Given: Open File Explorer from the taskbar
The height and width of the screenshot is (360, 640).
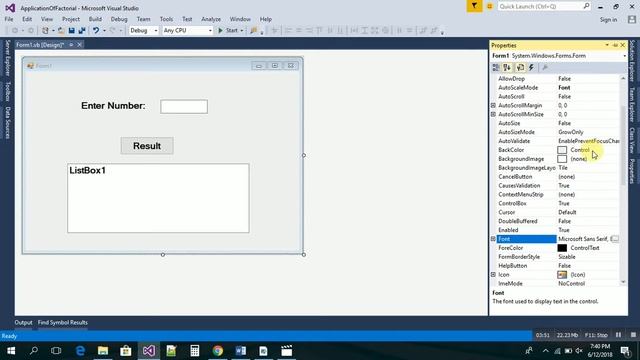Looking at the screenshot, I should [103, 351].
